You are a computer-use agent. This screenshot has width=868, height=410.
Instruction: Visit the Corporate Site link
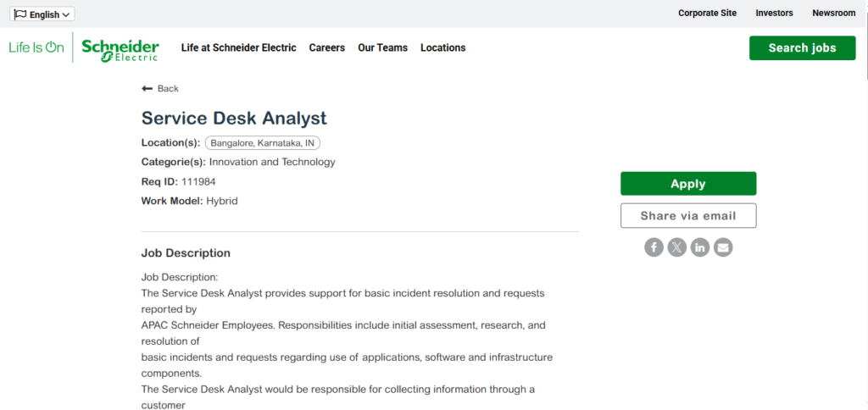[708, 14]
